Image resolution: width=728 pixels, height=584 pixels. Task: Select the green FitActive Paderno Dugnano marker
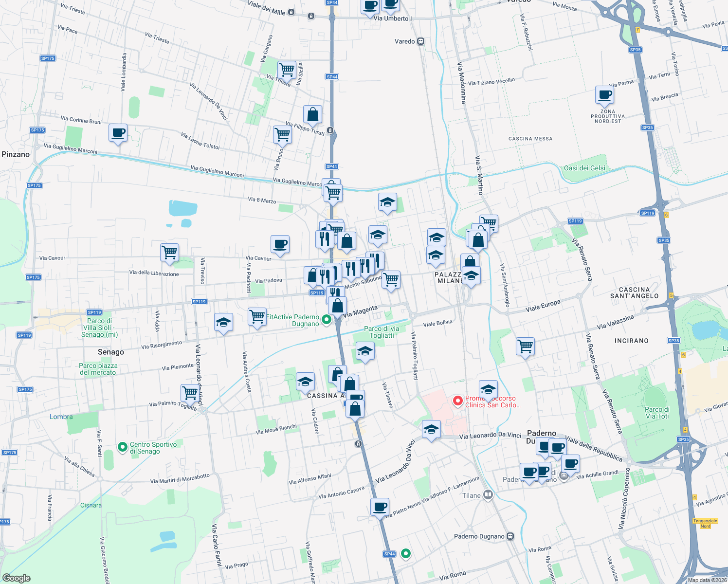(x=327, y=320)
